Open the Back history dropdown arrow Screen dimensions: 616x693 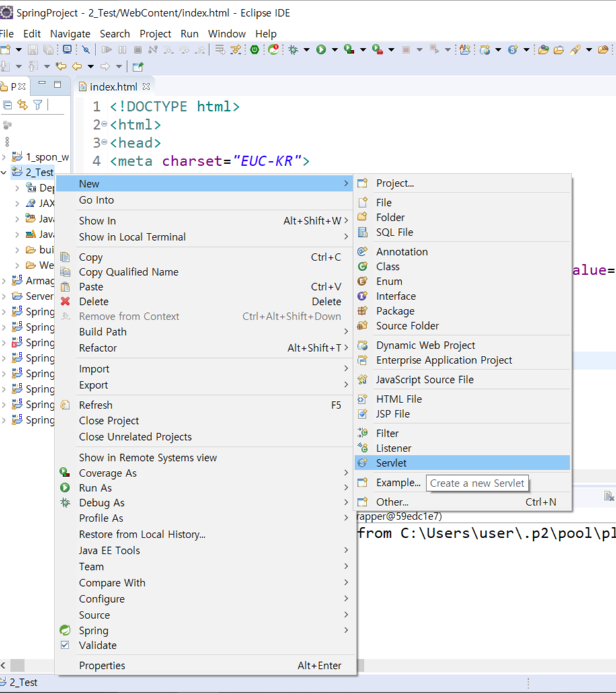91,67
